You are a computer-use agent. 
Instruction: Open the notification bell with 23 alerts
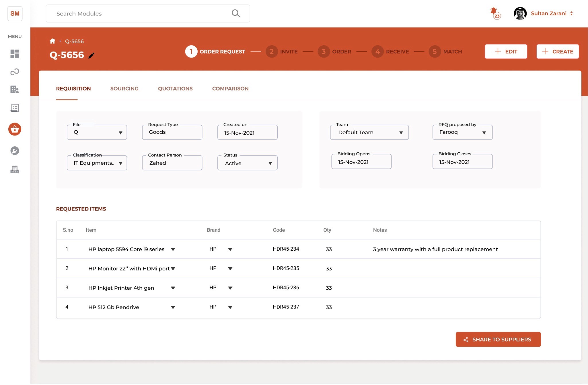pyautogui.click(x=494, y=13)
